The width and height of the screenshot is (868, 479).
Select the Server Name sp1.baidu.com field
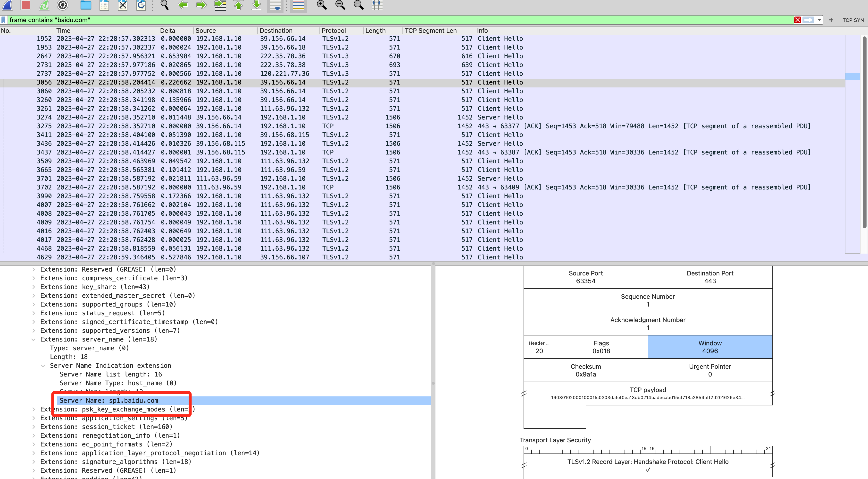(x=109, y=401)
